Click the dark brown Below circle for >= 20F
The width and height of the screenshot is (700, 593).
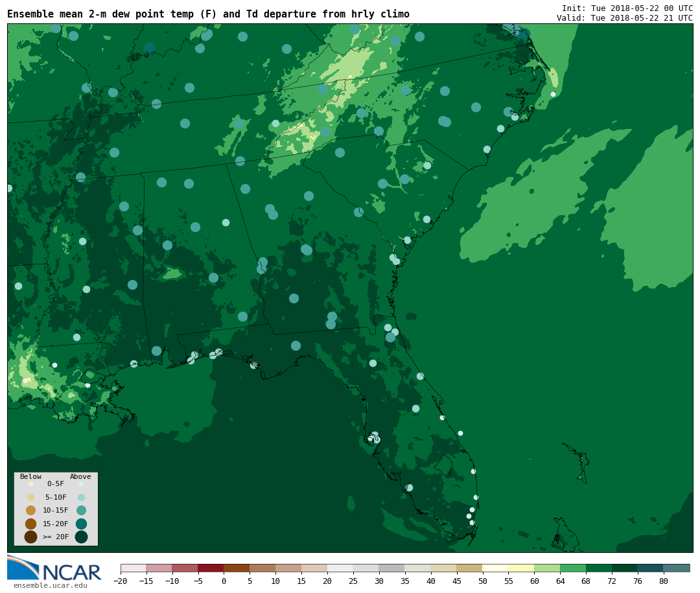[x=31, y=537]
